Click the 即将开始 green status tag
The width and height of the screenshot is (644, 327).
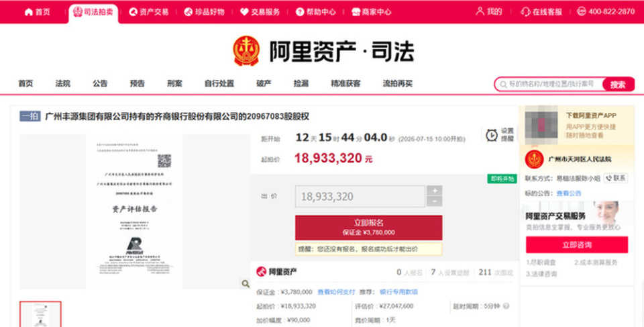click(x=502, y=179)
